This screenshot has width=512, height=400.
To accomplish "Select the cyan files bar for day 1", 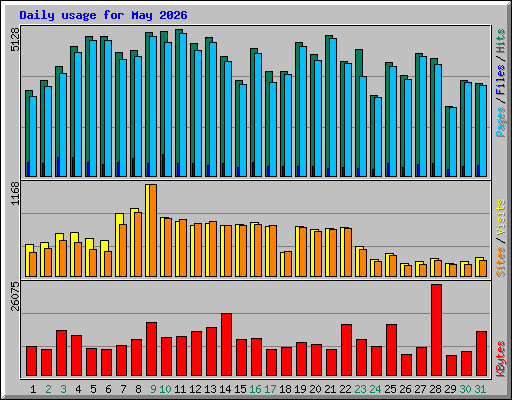I will click(33, 136).
